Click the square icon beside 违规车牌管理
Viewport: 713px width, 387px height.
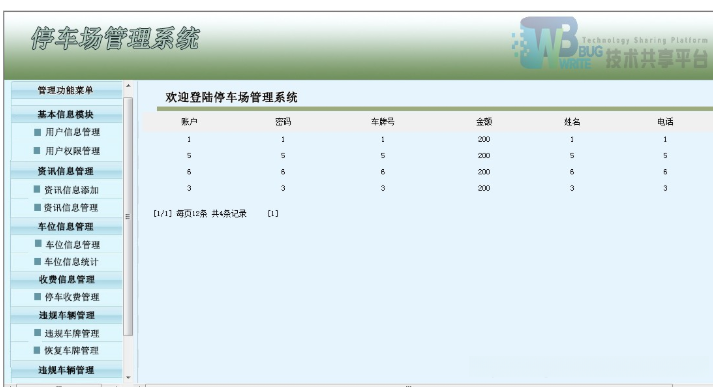coord(38,332)
